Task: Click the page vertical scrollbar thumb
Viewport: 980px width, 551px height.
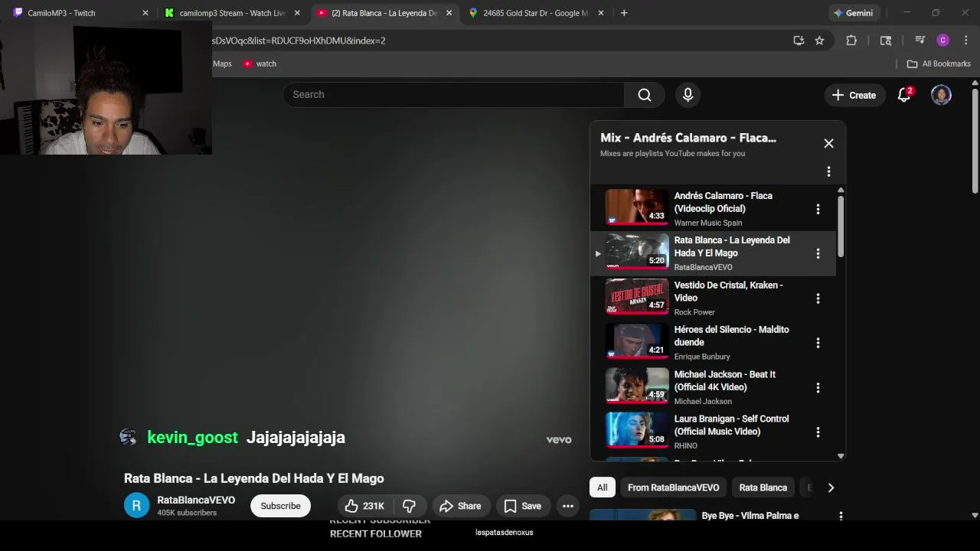Action: [x=975, y=140]
